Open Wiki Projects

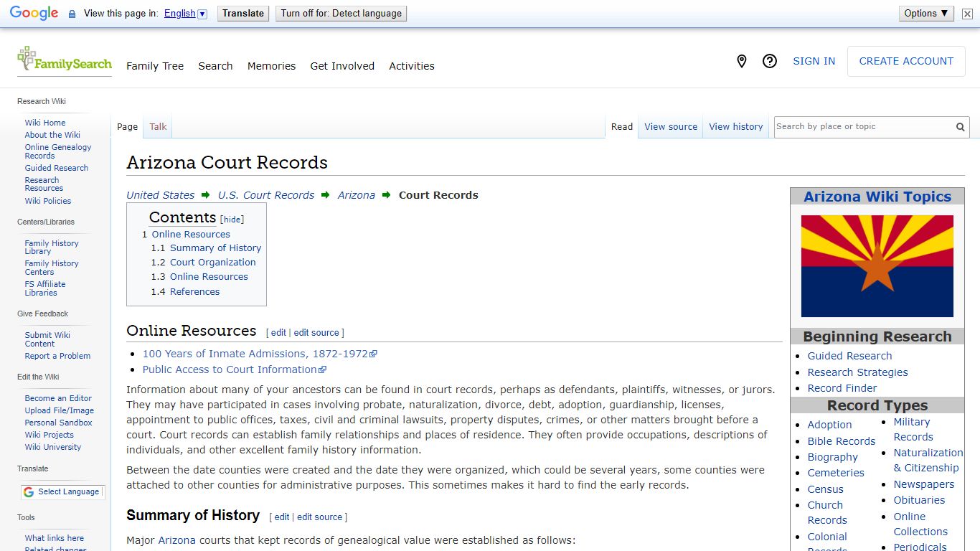50,435
